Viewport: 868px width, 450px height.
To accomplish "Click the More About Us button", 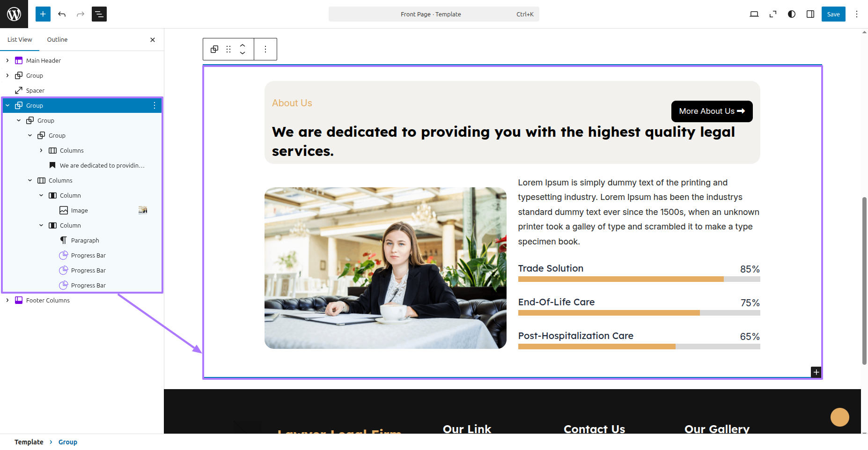I will (711, 111).
